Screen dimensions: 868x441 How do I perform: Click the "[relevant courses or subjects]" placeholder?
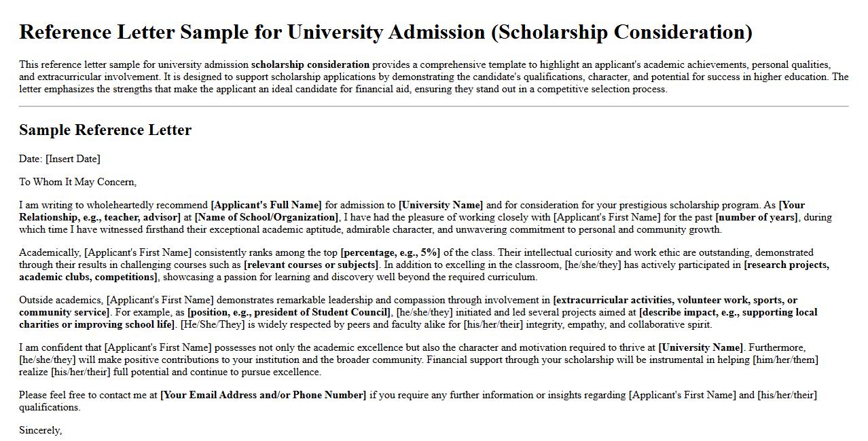(311, 265)
